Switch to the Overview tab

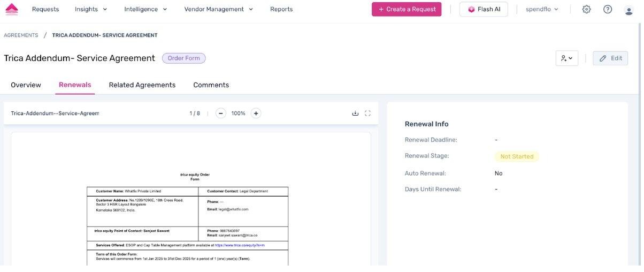tap(26, 85)
